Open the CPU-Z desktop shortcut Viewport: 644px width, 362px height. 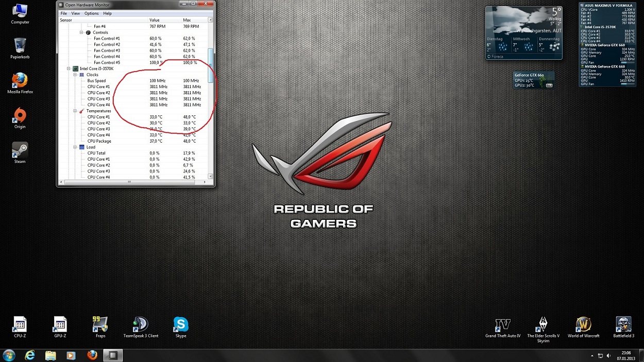pyautogui.click(x=20, y=327)
